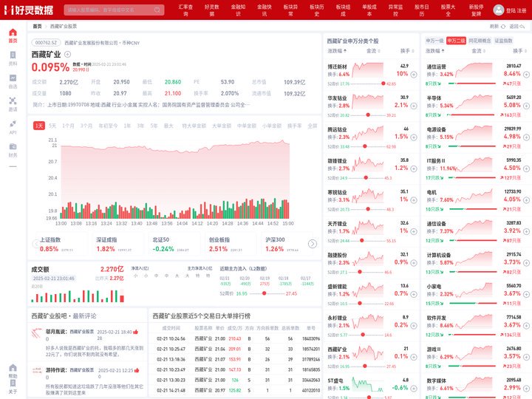
Task: Click thumbs-up icon on 12:25 comment
Action: [137, 370]
